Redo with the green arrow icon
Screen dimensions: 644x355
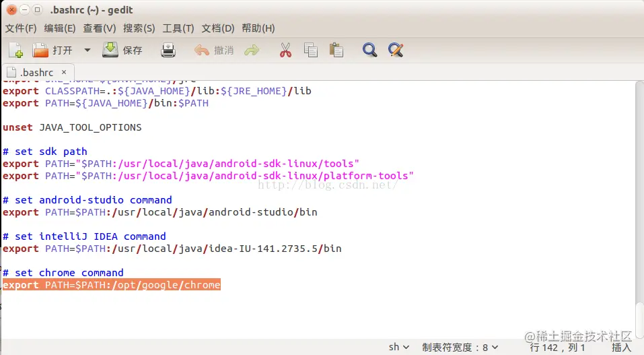point(252,51)
